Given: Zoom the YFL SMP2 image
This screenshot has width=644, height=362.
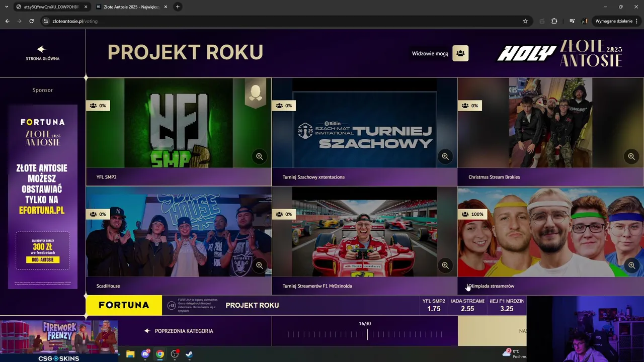Looking at the screenshot, I should 259,156.
